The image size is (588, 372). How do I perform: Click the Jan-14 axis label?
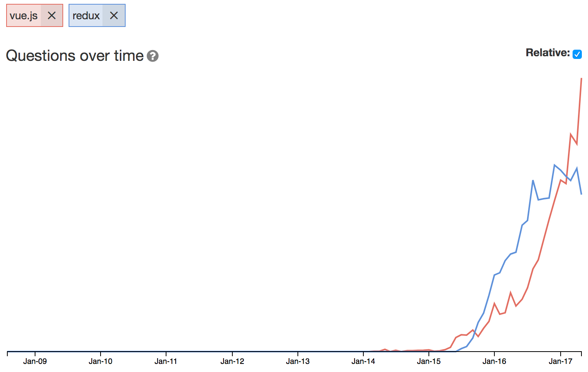pyautogui.click(x=363, y=361)
